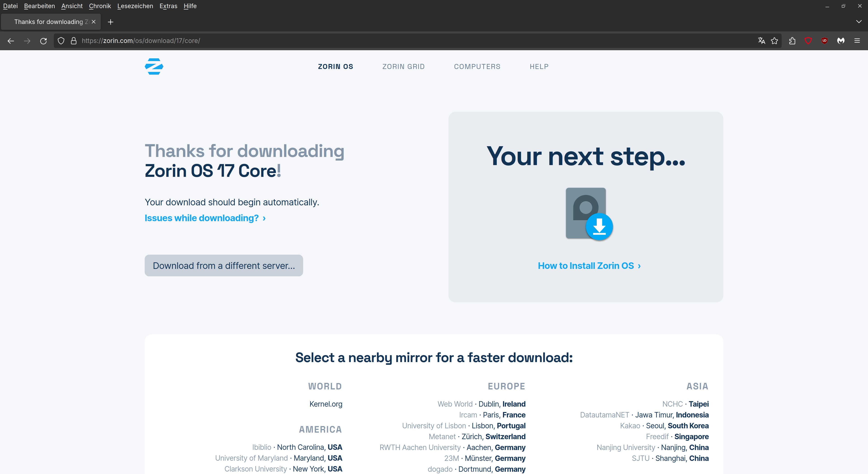The image size is (868, 474).
Task: Click Download from a different server button
Action: click(x=224, y=266)
